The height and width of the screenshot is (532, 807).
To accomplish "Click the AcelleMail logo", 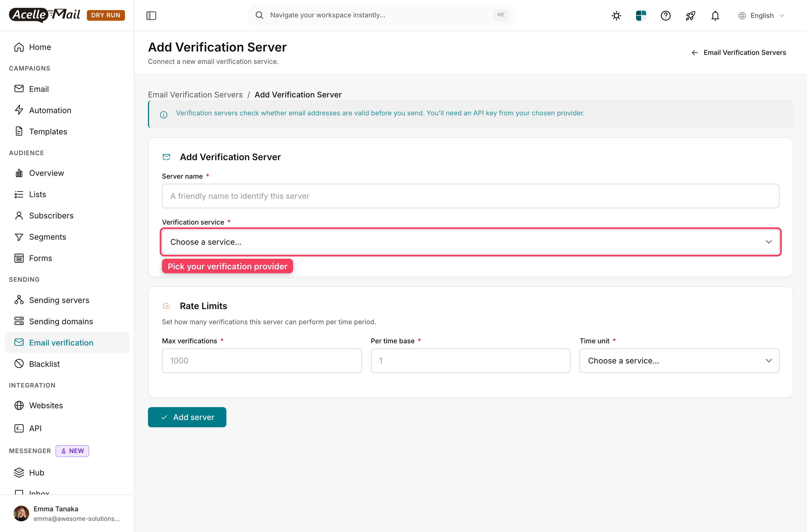I will (45, 15).
